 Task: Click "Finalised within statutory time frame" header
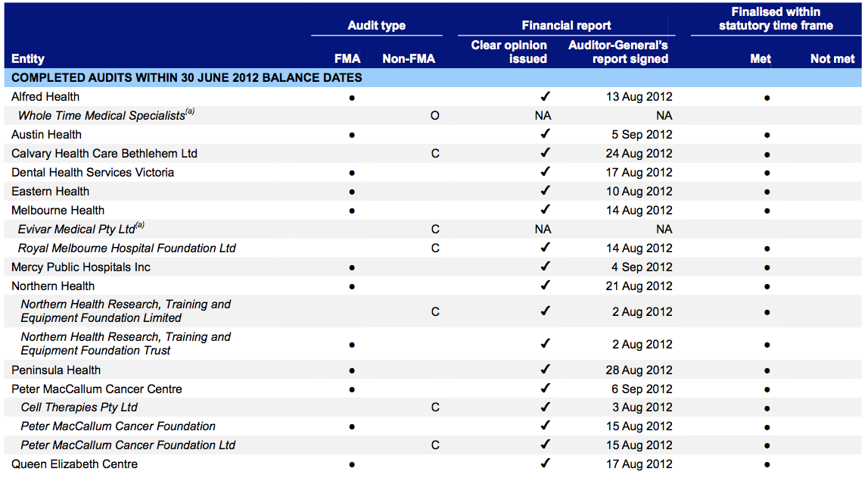click(x=776, y=19)
